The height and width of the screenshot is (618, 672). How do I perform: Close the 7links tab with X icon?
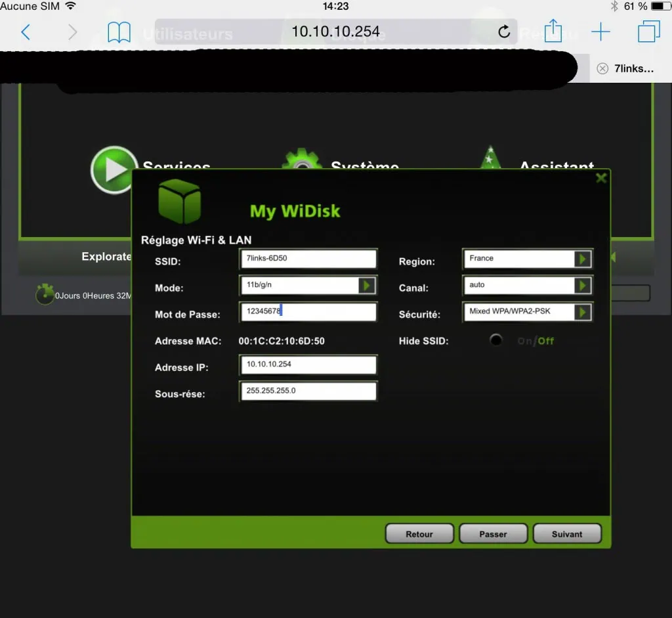click(x=602, y=69)
